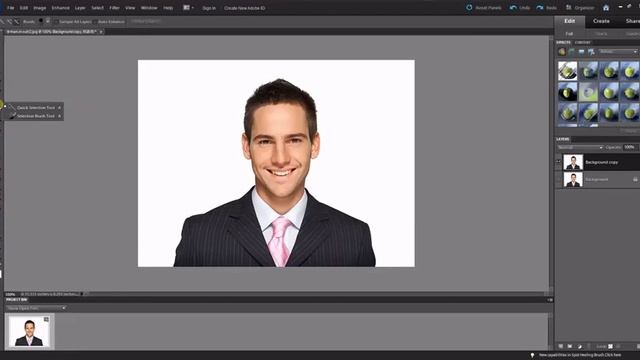Select the dark black apple effect thumbnail
The width and height of the screenshot is (640, 360).
click(568, 93)
